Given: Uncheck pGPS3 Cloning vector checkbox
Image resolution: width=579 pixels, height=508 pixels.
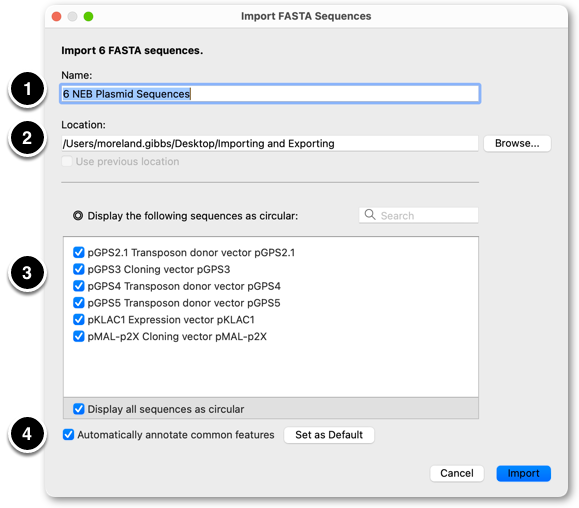Looking at the screenshot, I should pyautogui.click(x=79, y=269).
